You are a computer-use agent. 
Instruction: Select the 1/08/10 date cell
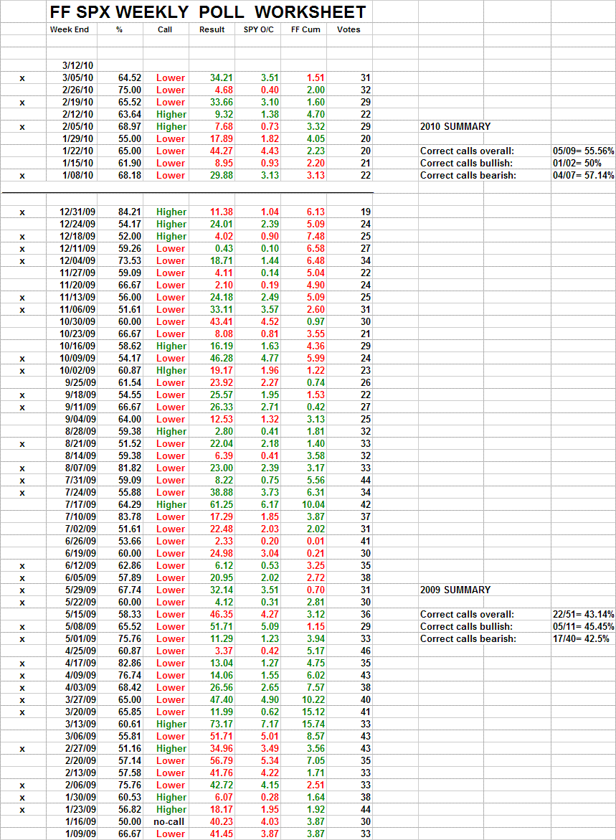pyautogui.click(x=78, y=175)
